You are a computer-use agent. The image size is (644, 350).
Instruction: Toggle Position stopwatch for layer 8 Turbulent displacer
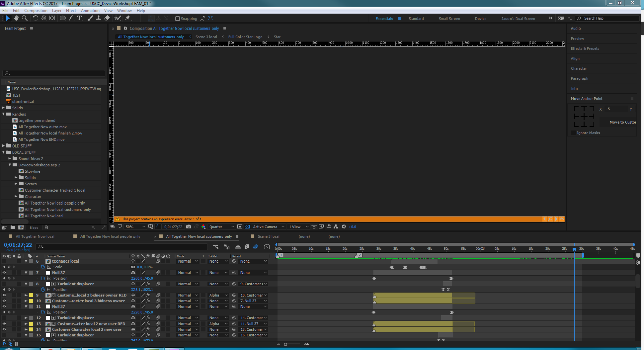pos(43,290)
